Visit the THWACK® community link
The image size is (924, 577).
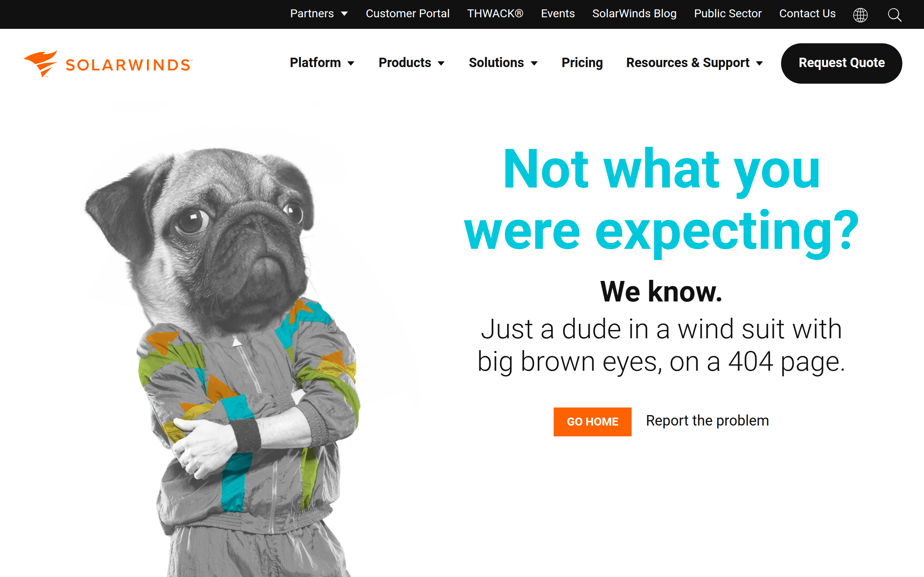tap(495, 14)
